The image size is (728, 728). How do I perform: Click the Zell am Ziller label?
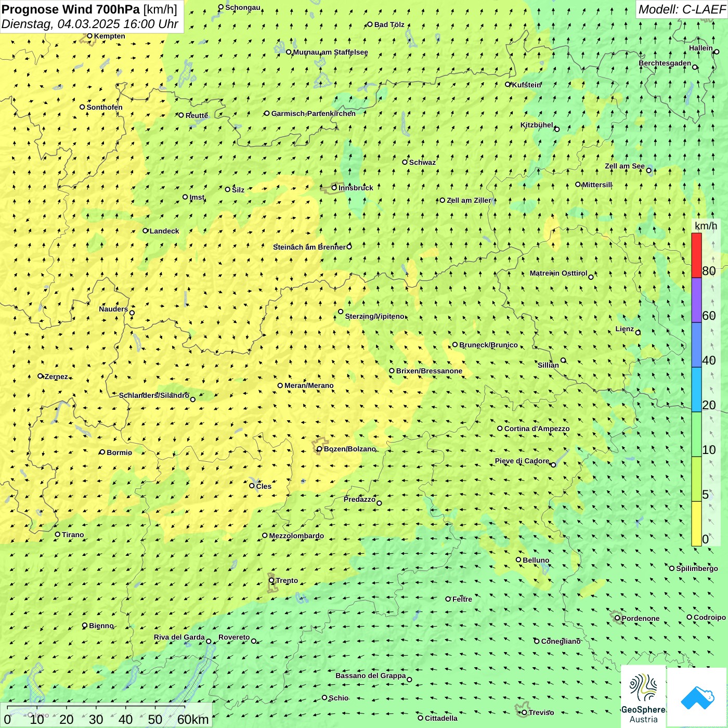(469, 200)
